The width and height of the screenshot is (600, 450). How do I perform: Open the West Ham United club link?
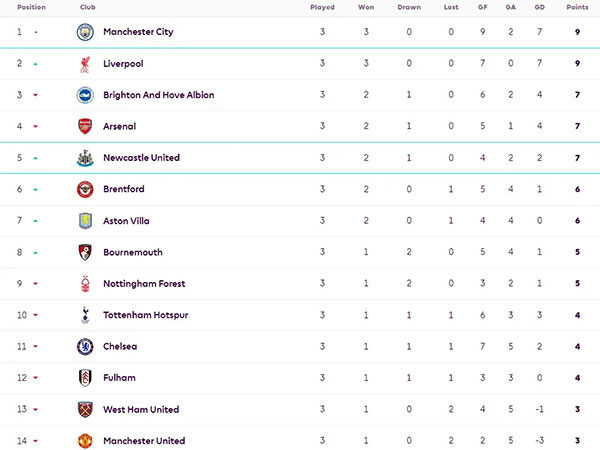141,409
